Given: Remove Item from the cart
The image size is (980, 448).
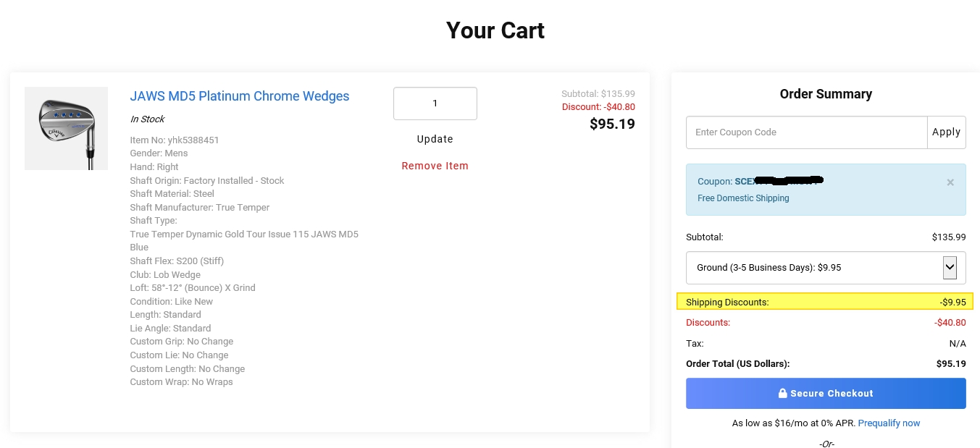Looking at the screenshot, I should click(x=435, y=166).
